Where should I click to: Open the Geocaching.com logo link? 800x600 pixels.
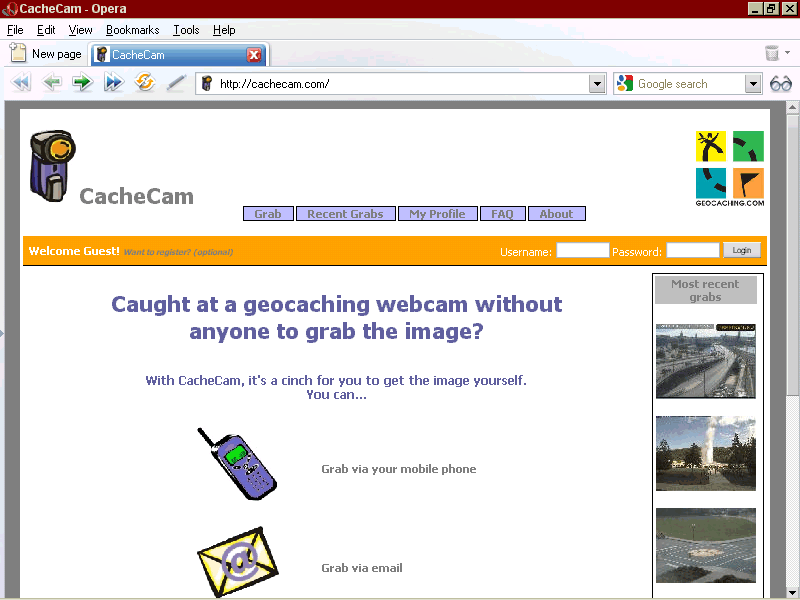coord(730,168)
